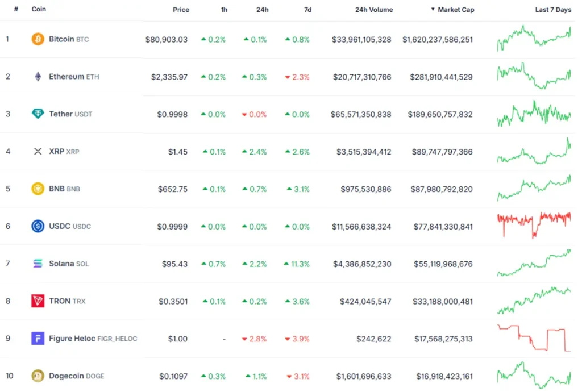Open Tether's 7-day sparkline chart
Viewport: 582px width, 392px height.
point(534,113)
